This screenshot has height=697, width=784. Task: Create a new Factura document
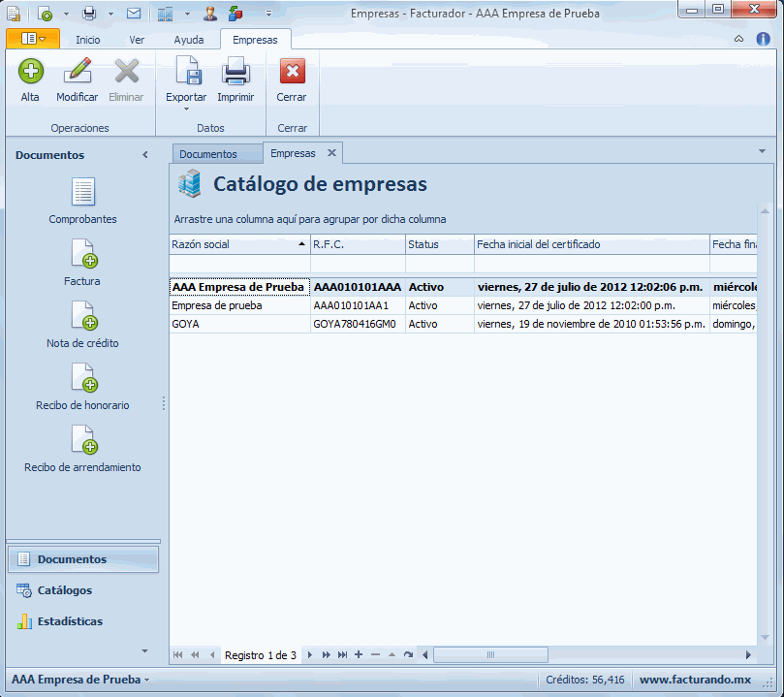tap(83, 254)
